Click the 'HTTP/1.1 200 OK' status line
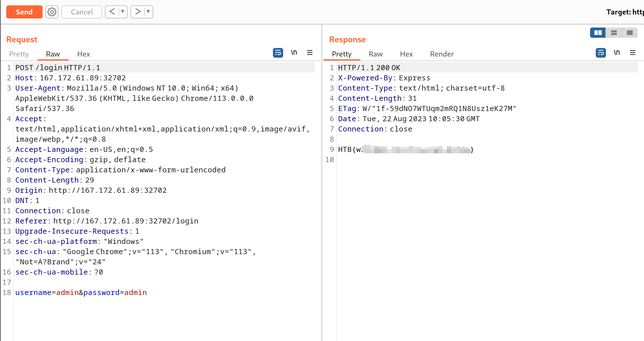Viewport: 644px width, 341px height. click(x=369, y=68)
